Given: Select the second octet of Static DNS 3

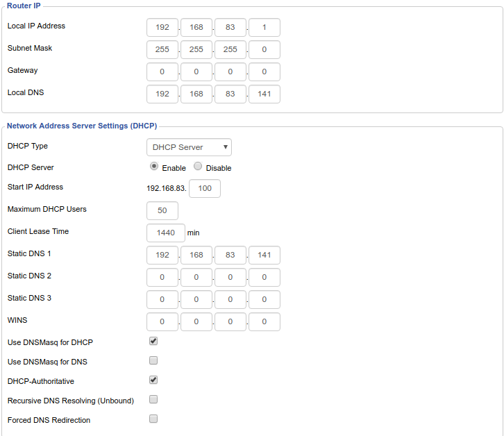Looking at the screenshot, I should coord(196,299).
